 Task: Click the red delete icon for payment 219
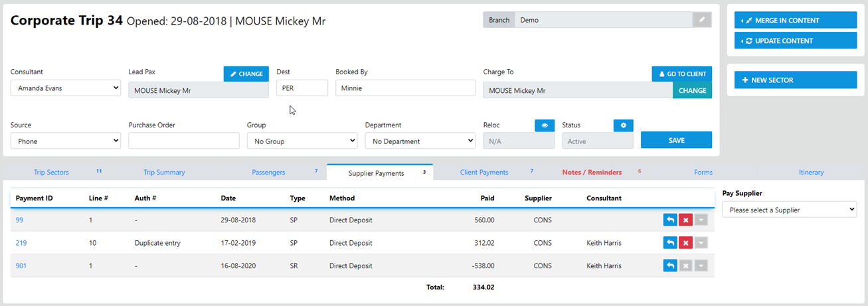(x=686, y=243)
